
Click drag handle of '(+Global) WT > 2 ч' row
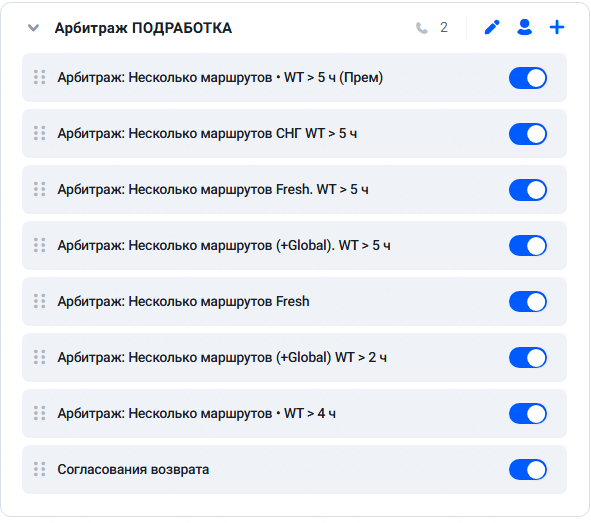[x=40, y=357]
